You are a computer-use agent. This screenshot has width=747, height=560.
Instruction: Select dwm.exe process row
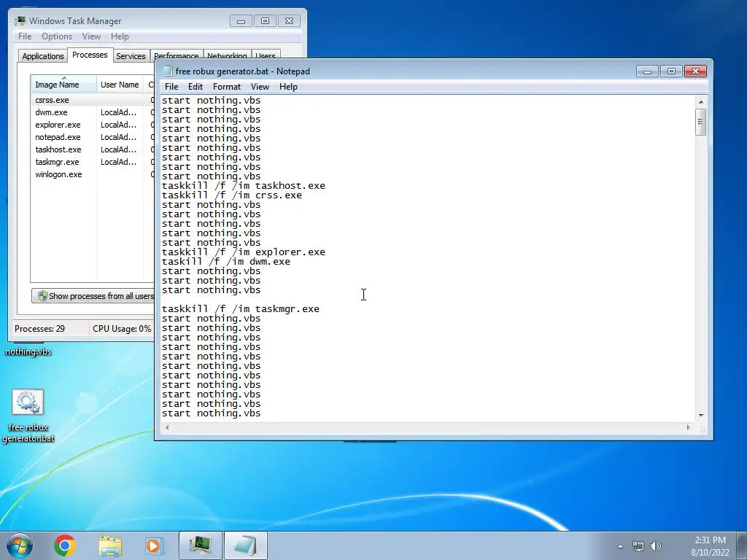coord(93,112)
